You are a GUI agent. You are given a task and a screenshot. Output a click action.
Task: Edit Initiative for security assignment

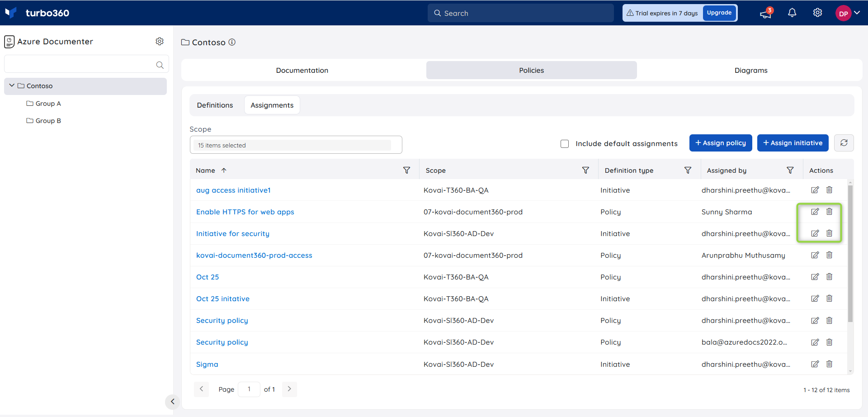(x=815, y=233)
